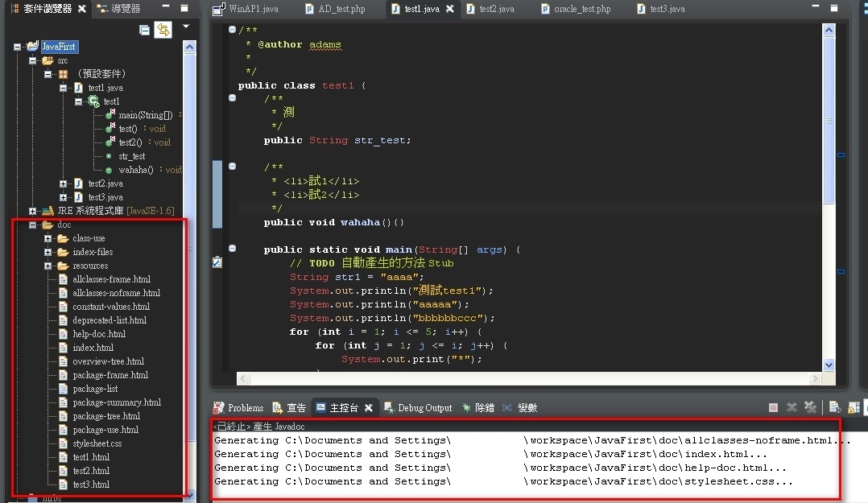Viewport: 868px width, 503px height.
Task: Click Collapse All icon in package explorer
Action: [x=144, y=30]
